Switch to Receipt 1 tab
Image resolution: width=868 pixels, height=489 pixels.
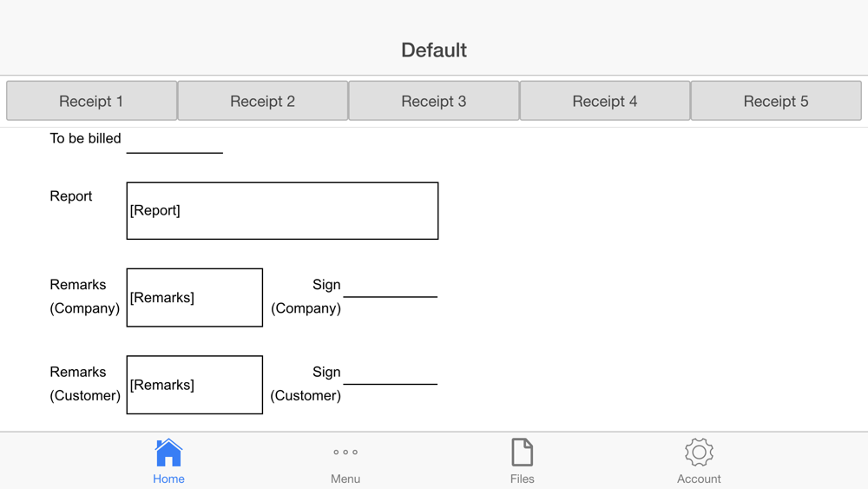point(91,101)
